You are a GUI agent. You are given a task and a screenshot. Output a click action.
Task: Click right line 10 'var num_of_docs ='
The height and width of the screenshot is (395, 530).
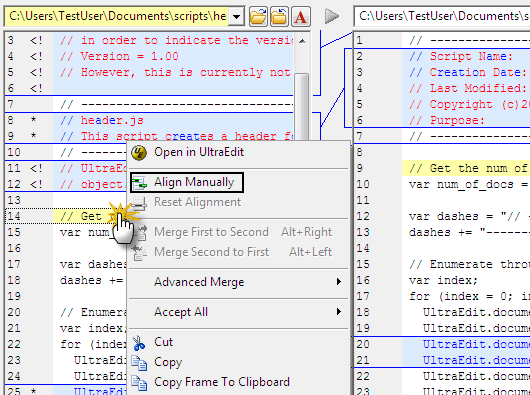pyautogui.click(x=469, y=185)
